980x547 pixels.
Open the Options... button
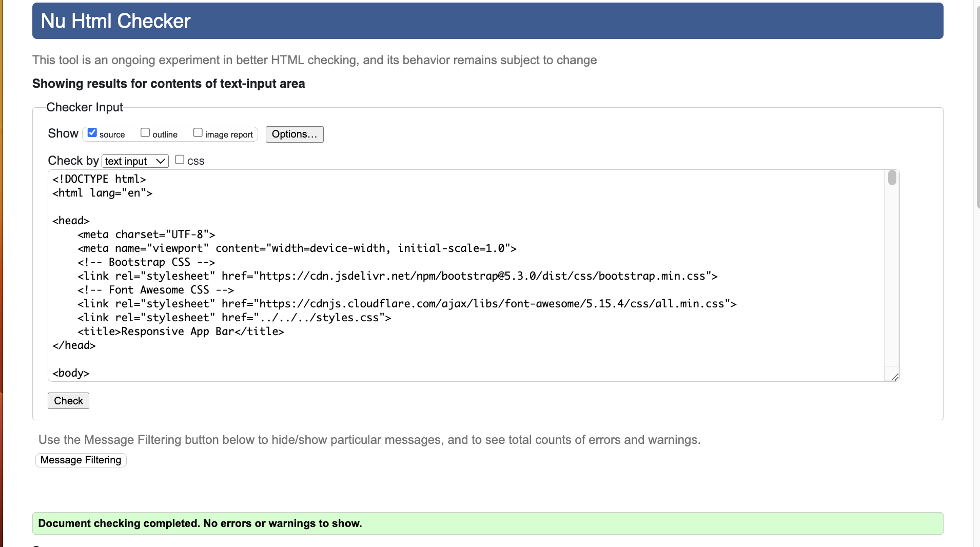295,134
